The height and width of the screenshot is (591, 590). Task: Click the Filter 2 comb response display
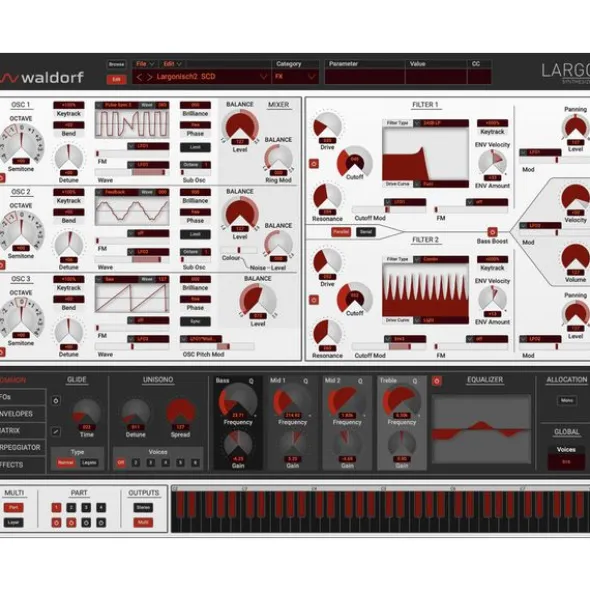coord(426,289)
